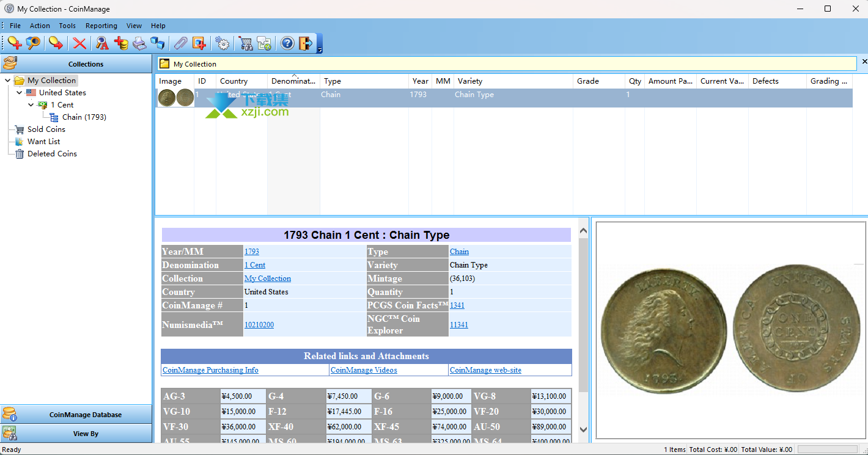Open the Find Coin magnifier tool

(33, 43)
